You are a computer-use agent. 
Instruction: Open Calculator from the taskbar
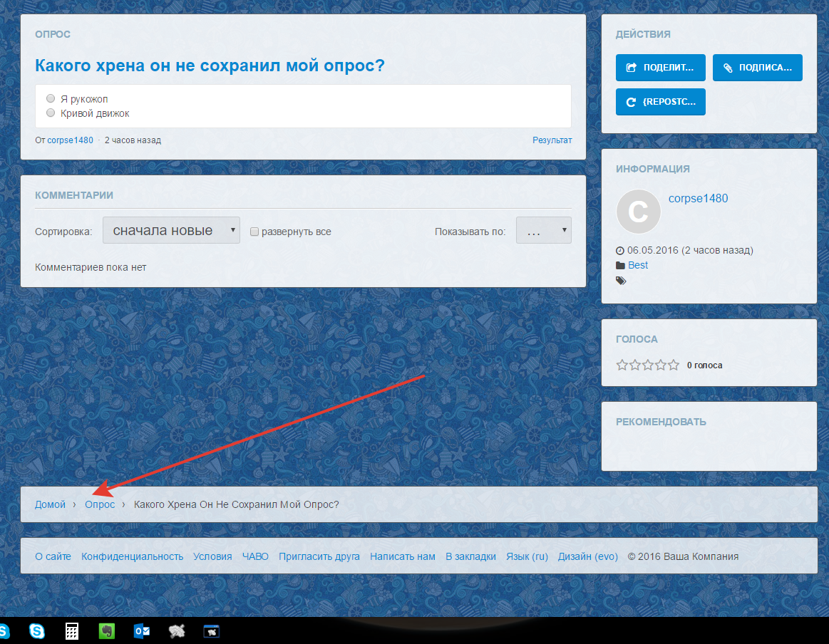pos(72,631)
